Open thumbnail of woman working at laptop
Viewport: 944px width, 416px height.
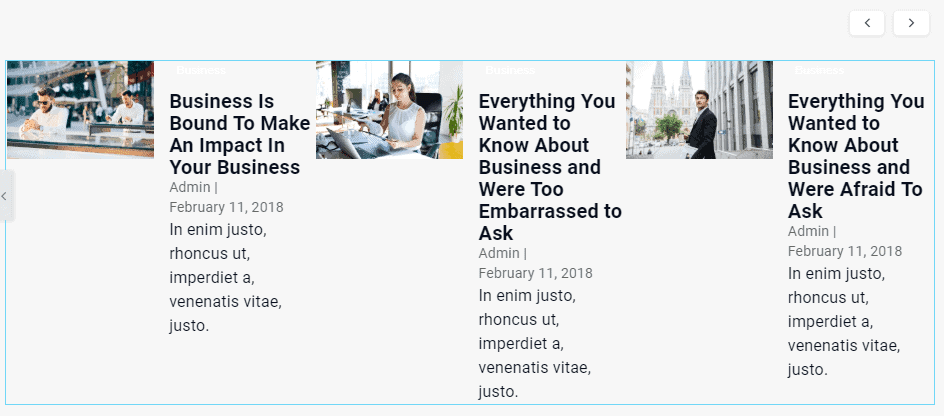click(389, 109)
